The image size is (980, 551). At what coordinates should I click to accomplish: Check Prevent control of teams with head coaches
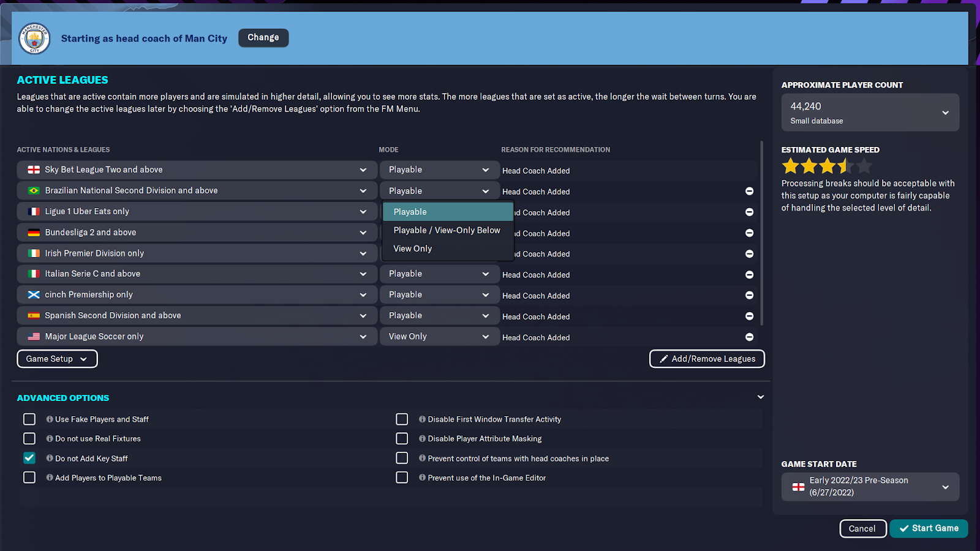tap(402, 458)
